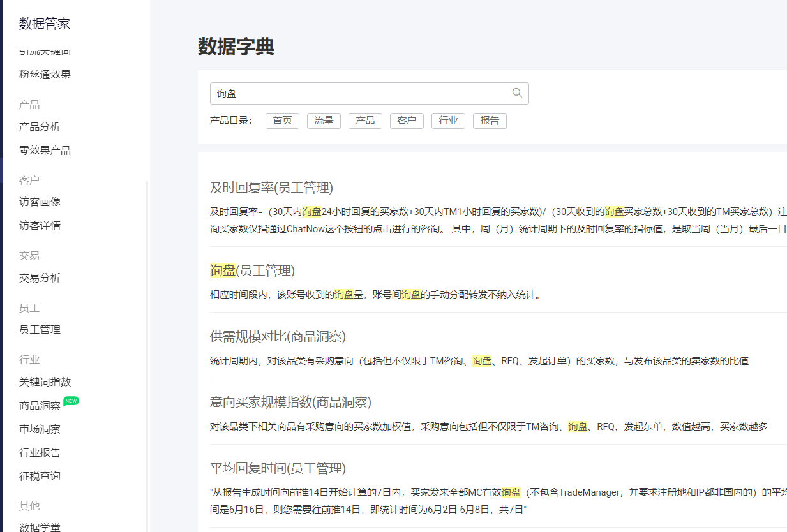Click the search magnifier icon

(x=517, y=93)
